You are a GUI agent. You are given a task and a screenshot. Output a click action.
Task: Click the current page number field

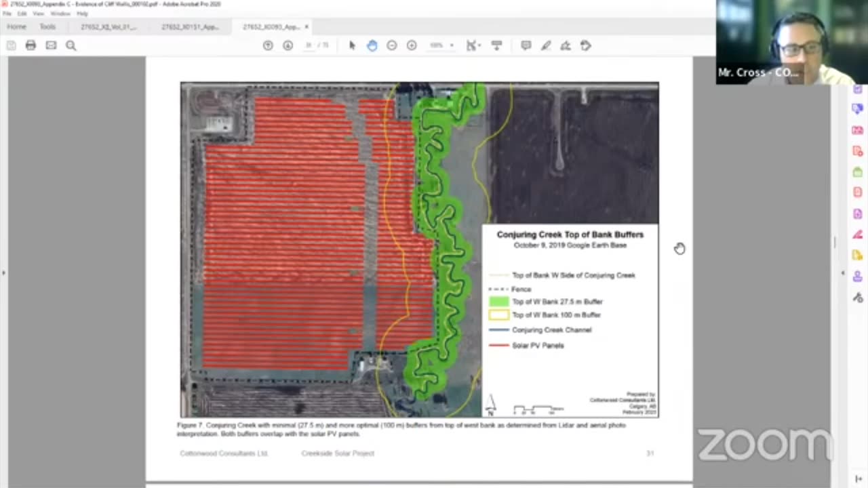click(309, 45)
